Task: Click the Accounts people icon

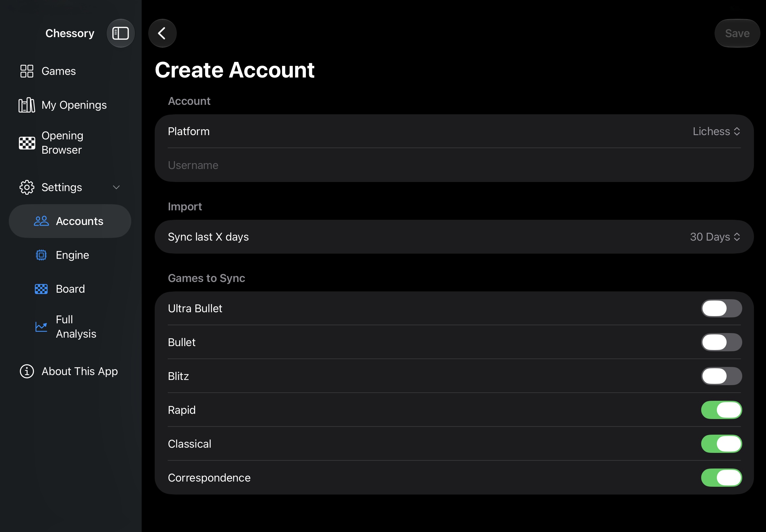Action: (x=41, y=221)
